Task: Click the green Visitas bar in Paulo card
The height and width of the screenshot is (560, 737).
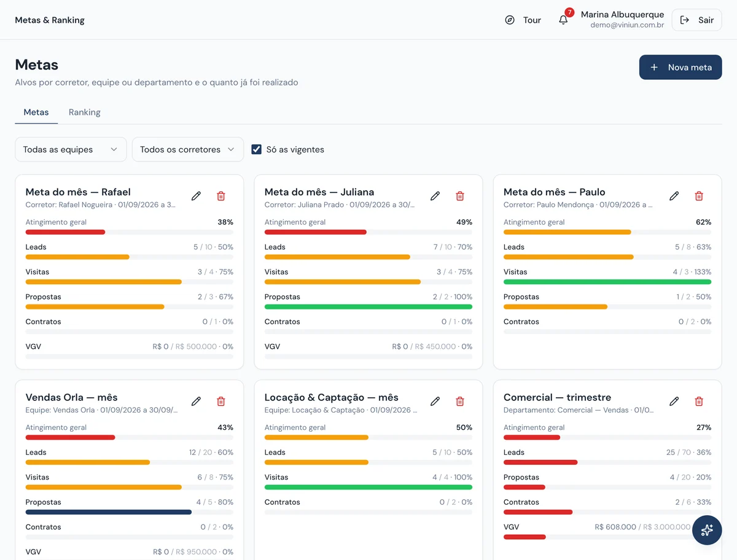Action: (607, 282)
